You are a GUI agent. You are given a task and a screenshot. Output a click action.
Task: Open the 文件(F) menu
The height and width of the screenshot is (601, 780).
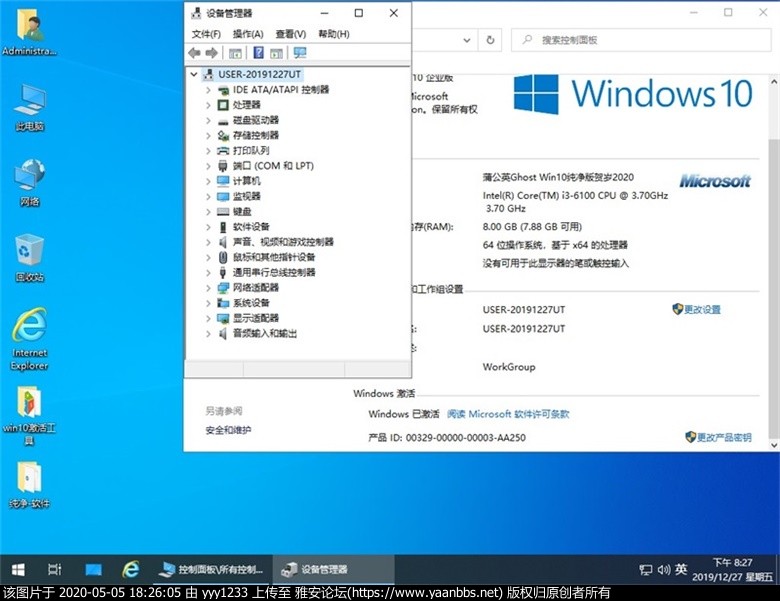point(206,34)
